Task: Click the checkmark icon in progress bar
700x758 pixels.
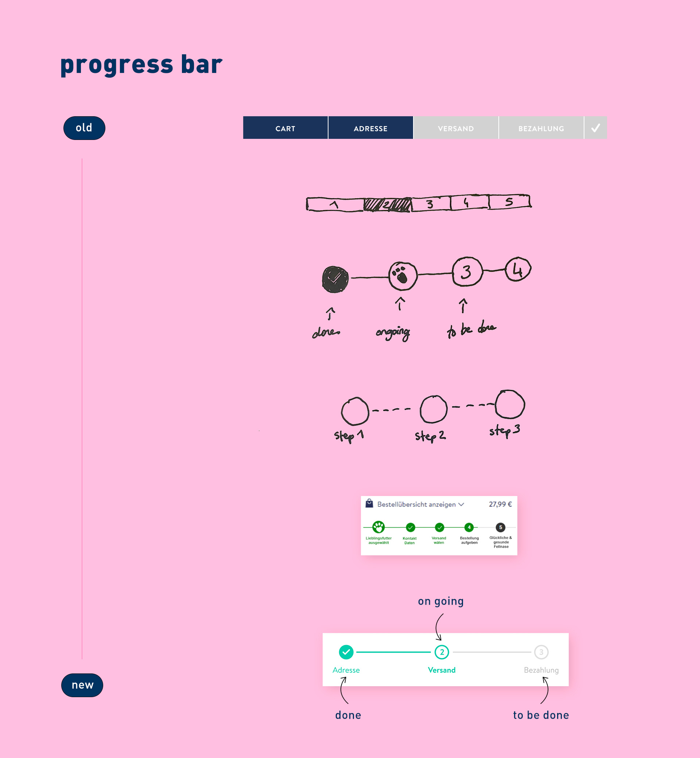Action: [x=595, y=128]
